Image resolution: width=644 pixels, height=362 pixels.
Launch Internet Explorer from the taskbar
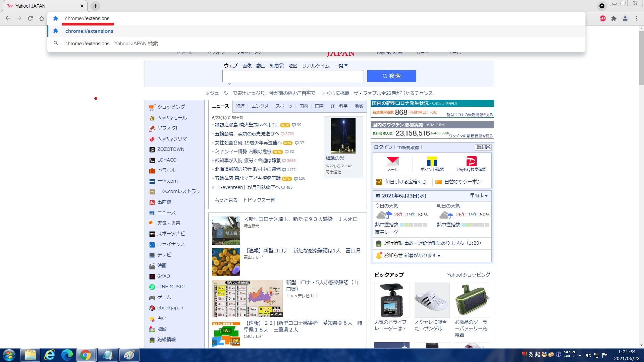[50, 355]
